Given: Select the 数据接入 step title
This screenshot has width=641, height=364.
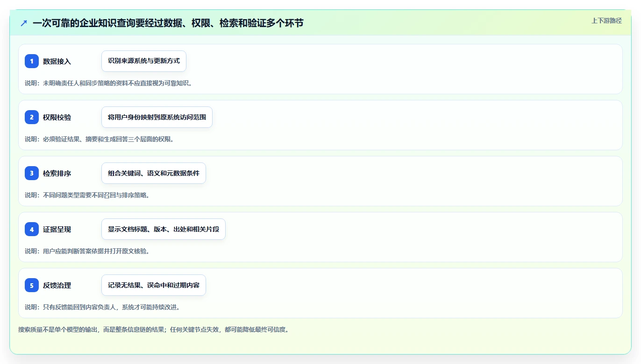Looking at the screenshot, I should pos(57,61).
